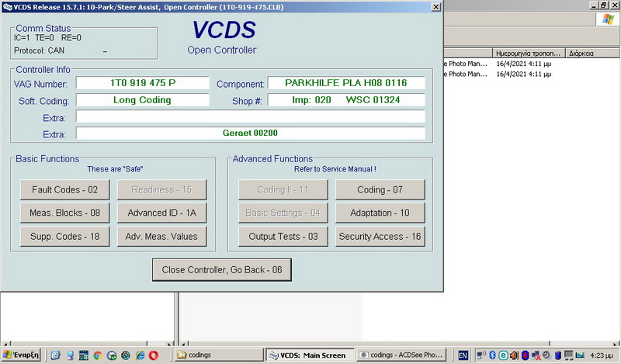
Task: Start Output Tests - 03
Action: [283, 237]
